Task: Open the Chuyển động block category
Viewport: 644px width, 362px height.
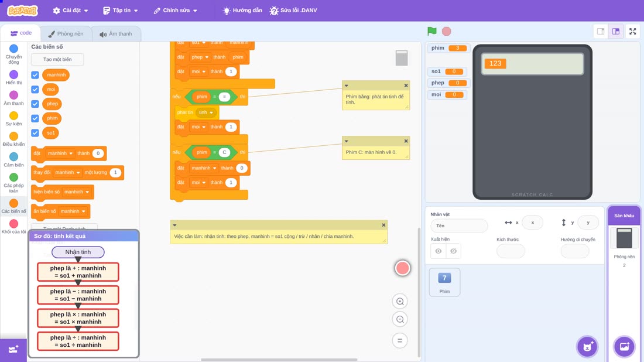Action: coord(13,54)
